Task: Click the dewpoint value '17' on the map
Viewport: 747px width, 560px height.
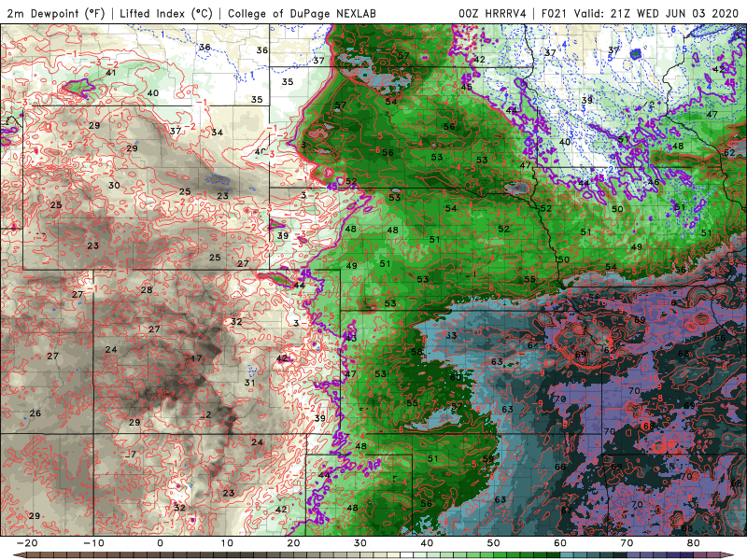Action: 196,358
